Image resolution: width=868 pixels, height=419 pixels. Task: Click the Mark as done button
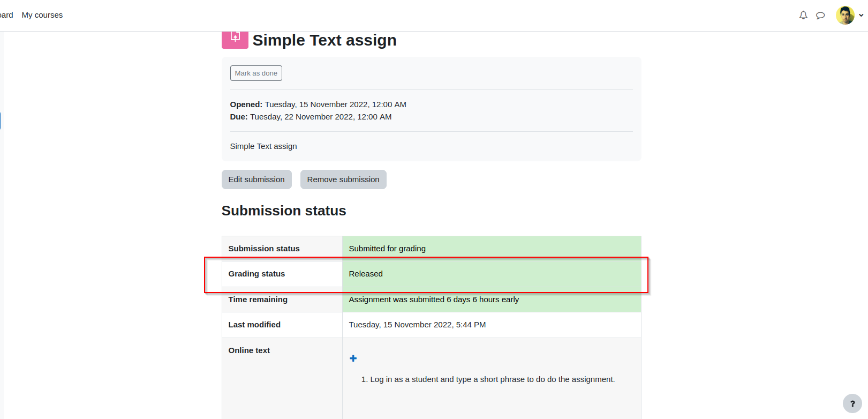pos(256,73)
